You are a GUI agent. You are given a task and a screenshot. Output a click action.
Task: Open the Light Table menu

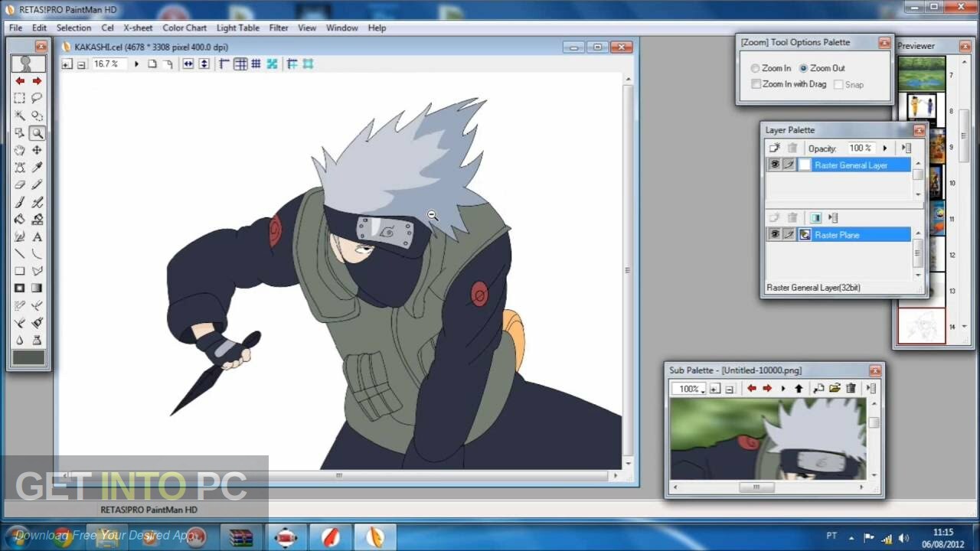237,28
